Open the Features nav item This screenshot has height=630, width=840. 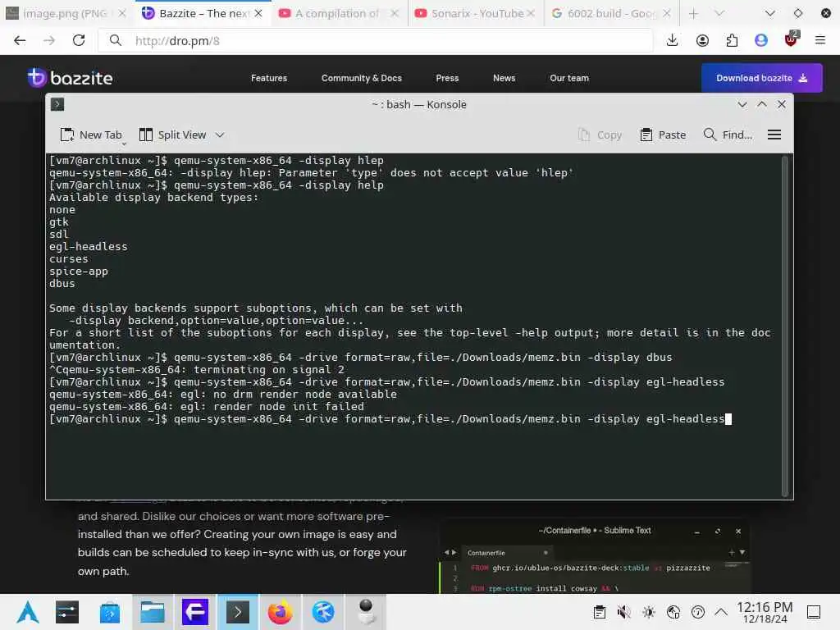pos(269,78)
